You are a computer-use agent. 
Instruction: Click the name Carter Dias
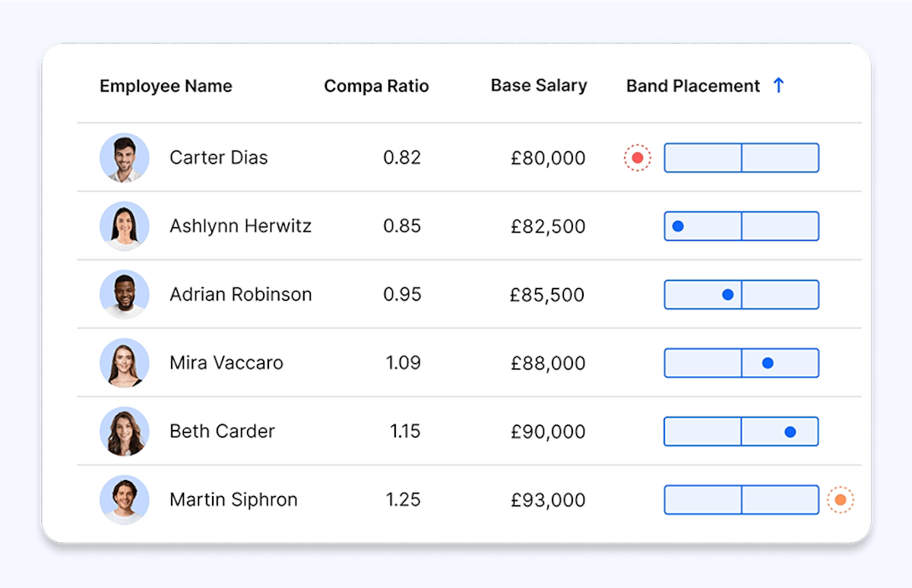pos(218,157)
